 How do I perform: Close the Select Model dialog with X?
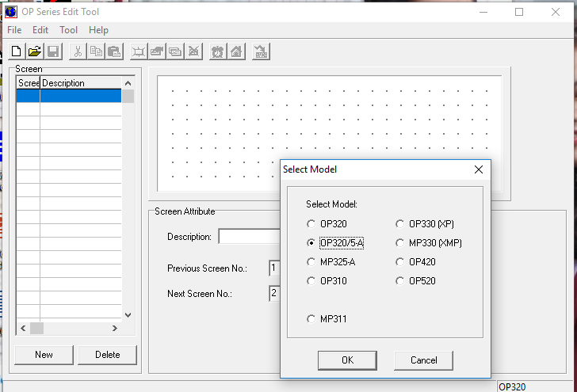tap(479, 169)
